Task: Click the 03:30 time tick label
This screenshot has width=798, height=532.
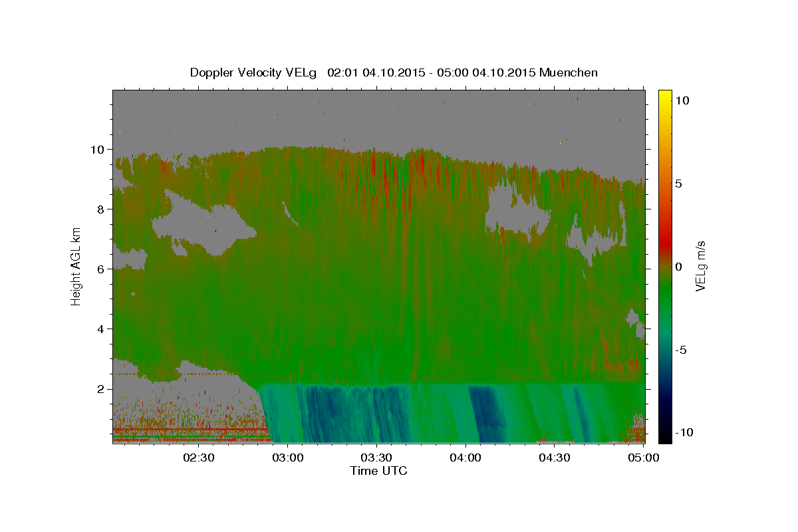Action: pos(377,458)
